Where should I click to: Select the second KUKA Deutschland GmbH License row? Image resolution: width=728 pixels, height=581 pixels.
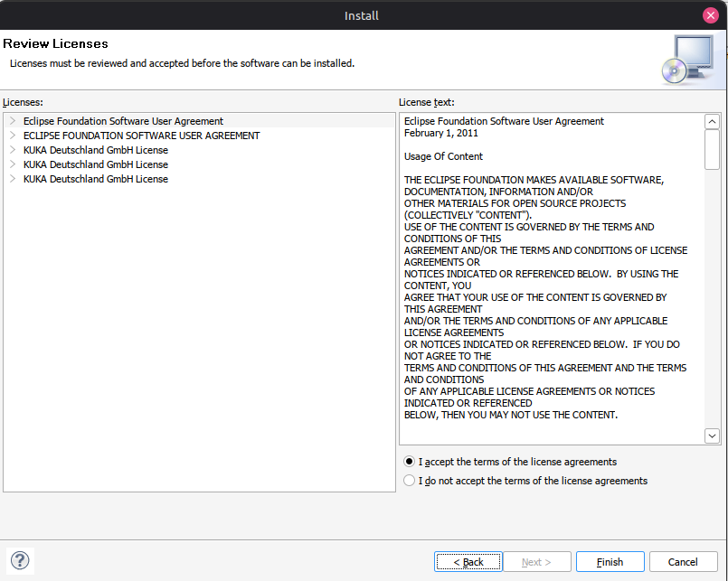tap(199, 164)
